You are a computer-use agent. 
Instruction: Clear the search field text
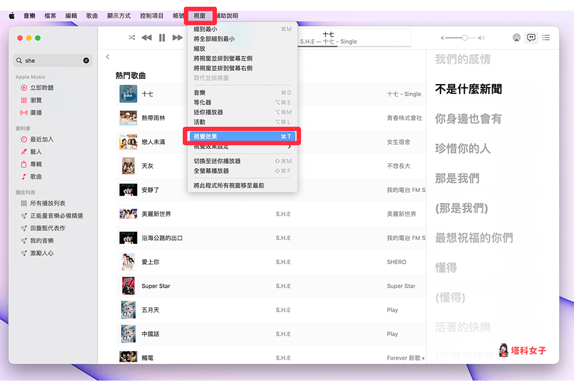[x=86, y=61]
